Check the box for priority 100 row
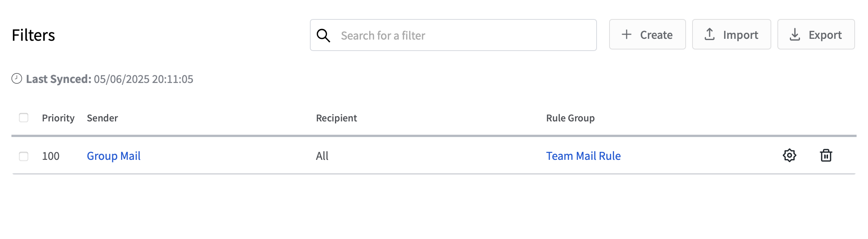Viewport: 868px width, 239px height. point(24,156)
